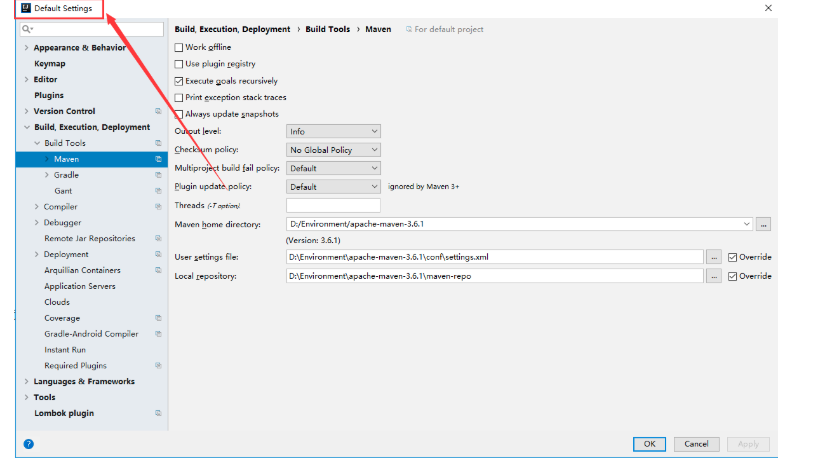Uncheck Execute goals recursively
The height and width of the screenshot is (468, 821).
click(x=179, y=81)
